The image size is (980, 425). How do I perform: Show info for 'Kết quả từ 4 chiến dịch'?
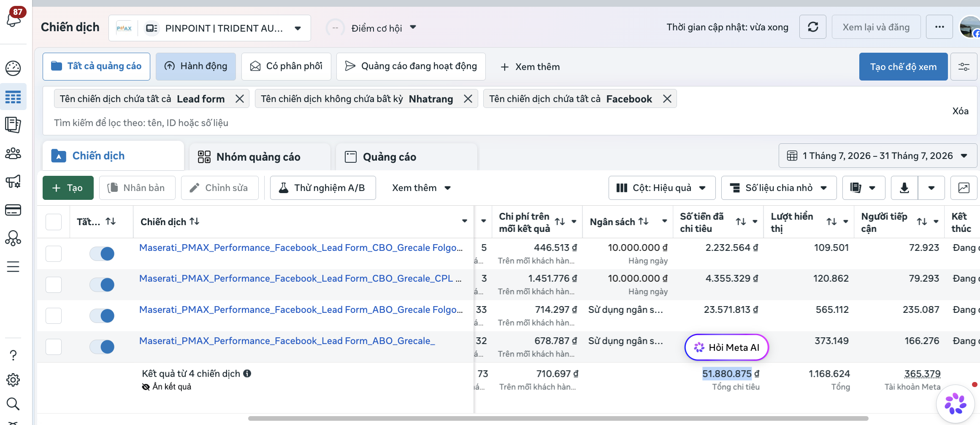coord(247,373)
